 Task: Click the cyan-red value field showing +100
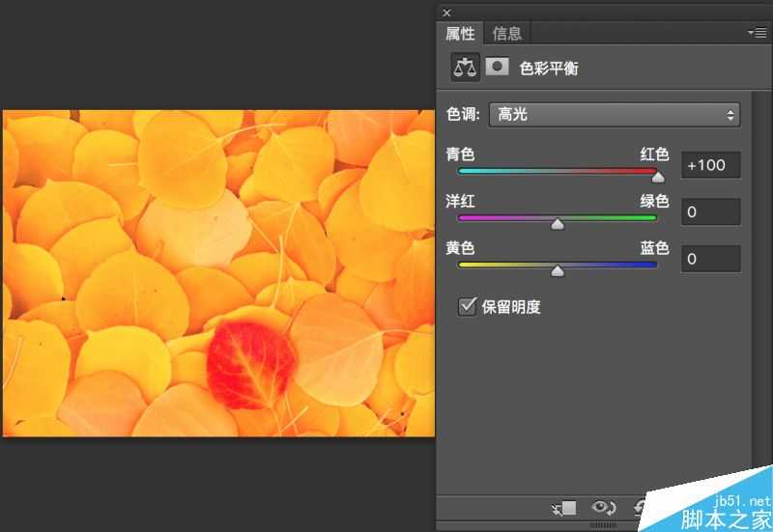710,165
